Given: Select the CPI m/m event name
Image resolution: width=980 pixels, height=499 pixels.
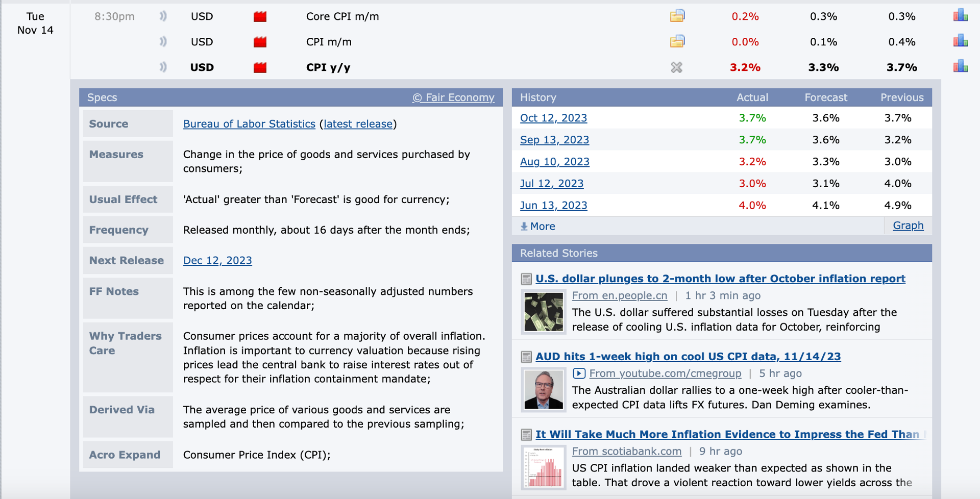Looking at the screenshot, I should point(329,42).
